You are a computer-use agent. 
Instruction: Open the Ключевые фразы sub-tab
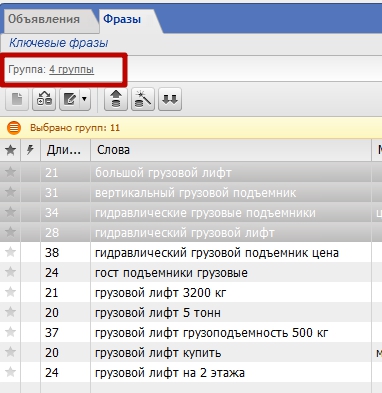(59, 43)
